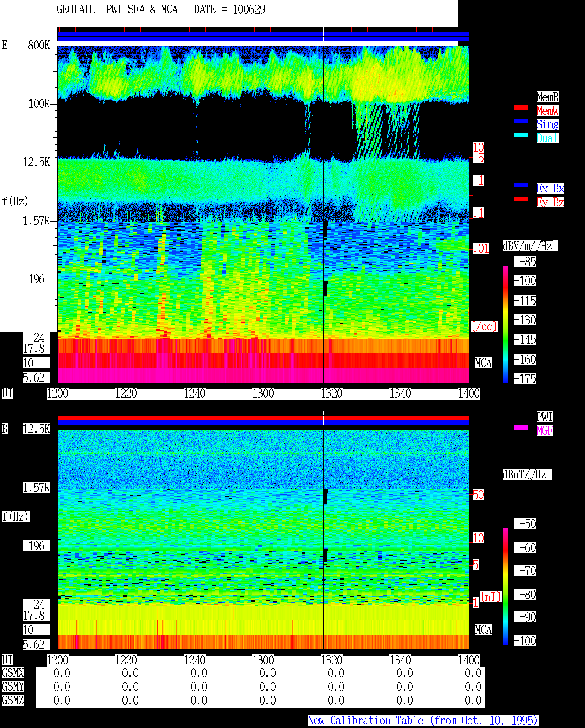Click the electric panel '1200' UT time label

tap(58, 393)
